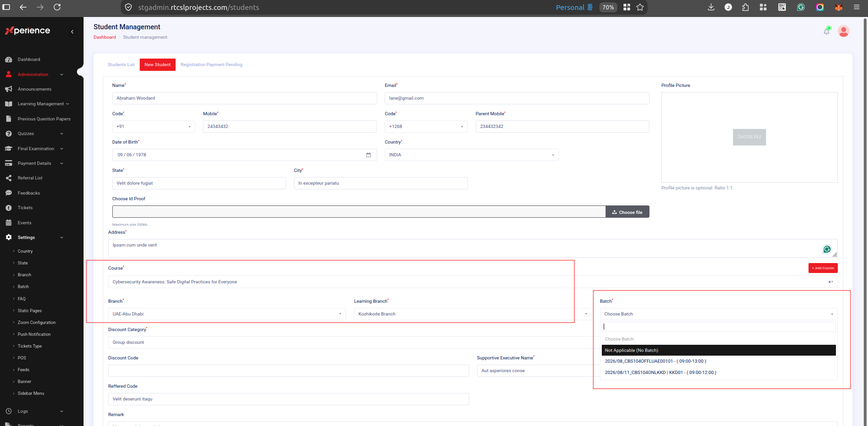Bookmark this page with the star

click(x=640, y=7)
